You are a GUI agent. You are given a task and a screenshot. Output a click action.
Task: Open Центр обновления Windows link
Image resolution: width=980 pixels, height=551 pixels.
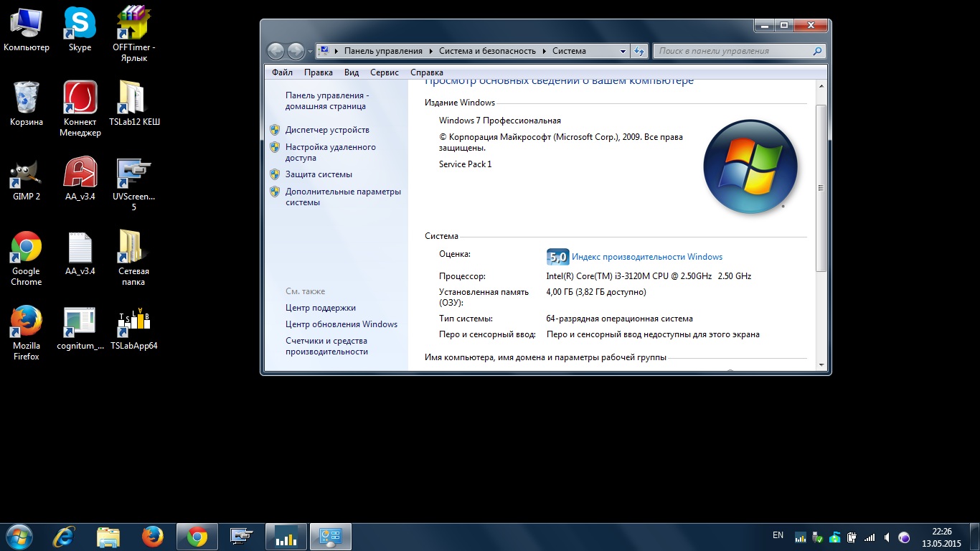coord(341,324)
